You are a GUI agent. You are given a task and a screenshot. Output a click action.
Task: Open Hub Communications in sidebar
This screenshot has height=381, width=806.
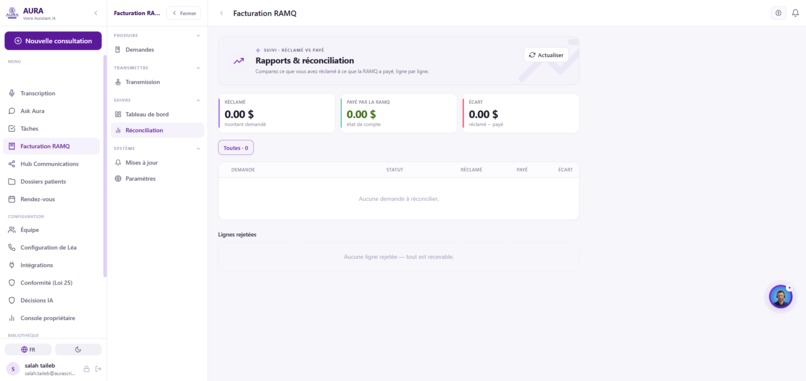pos(51,164)
